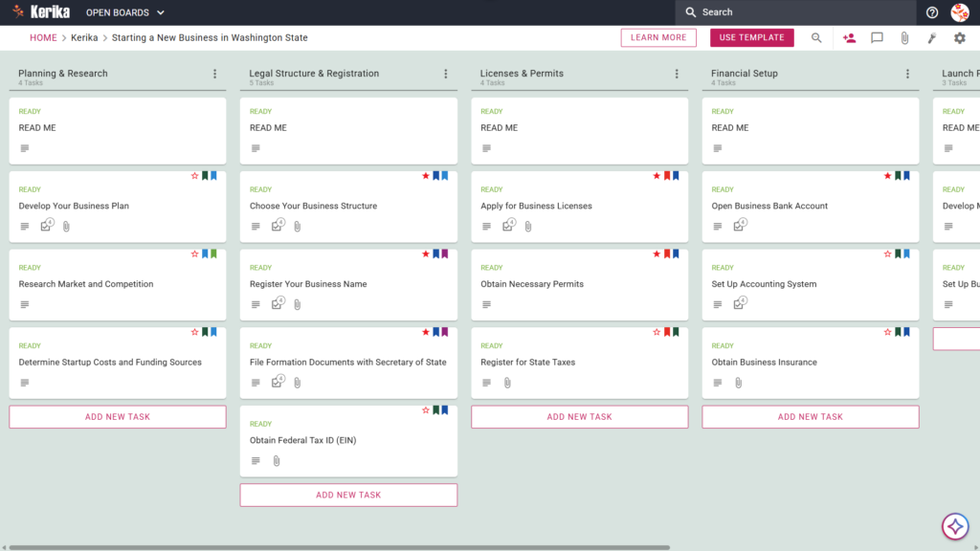Toggle star on Choose Your Business Structure

click(426, 176)
